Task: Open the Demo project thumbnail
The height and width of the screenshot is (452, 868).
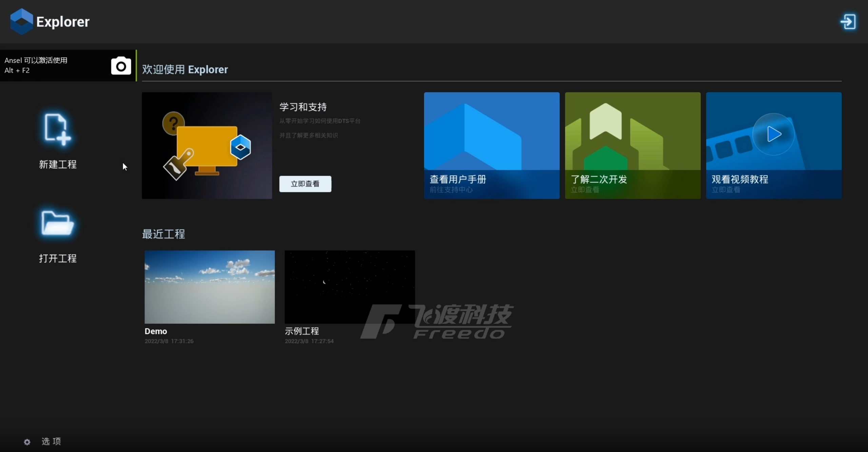Action: 210,287
